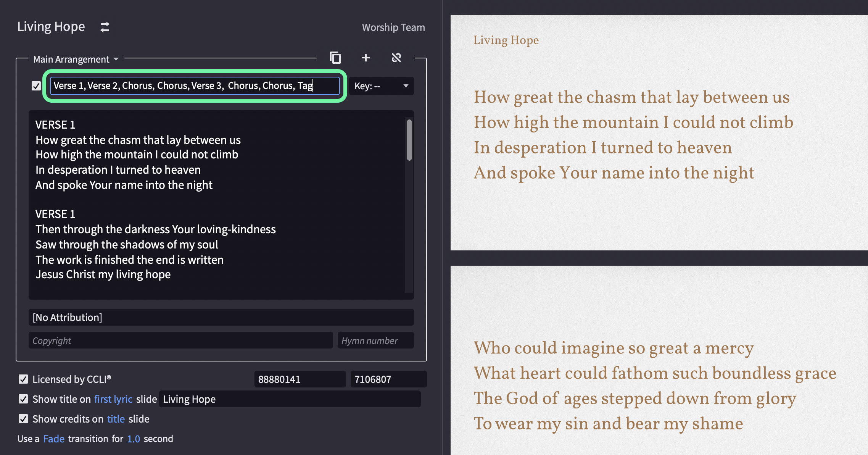
Task: Toggle the arrangement sequence checkbox
Action: click(36, 86)
